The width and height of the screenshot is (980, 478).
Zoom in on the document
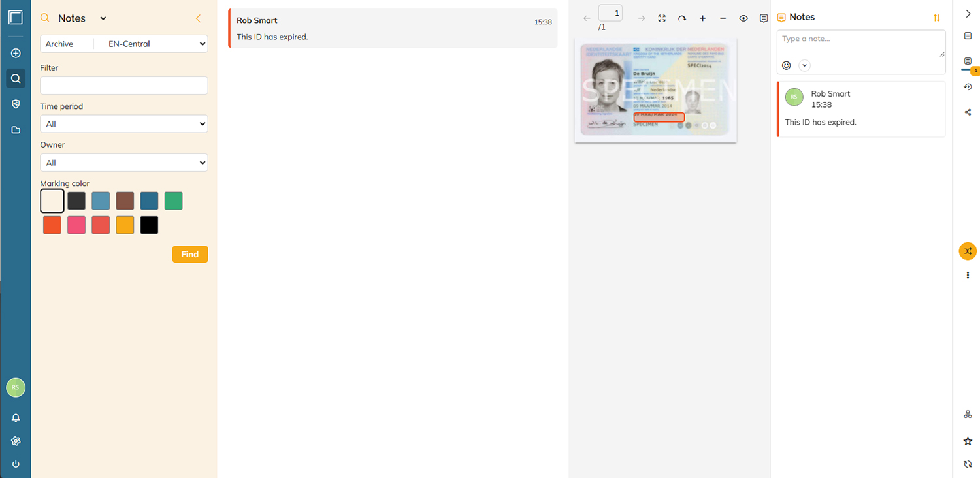coord(702,18)
